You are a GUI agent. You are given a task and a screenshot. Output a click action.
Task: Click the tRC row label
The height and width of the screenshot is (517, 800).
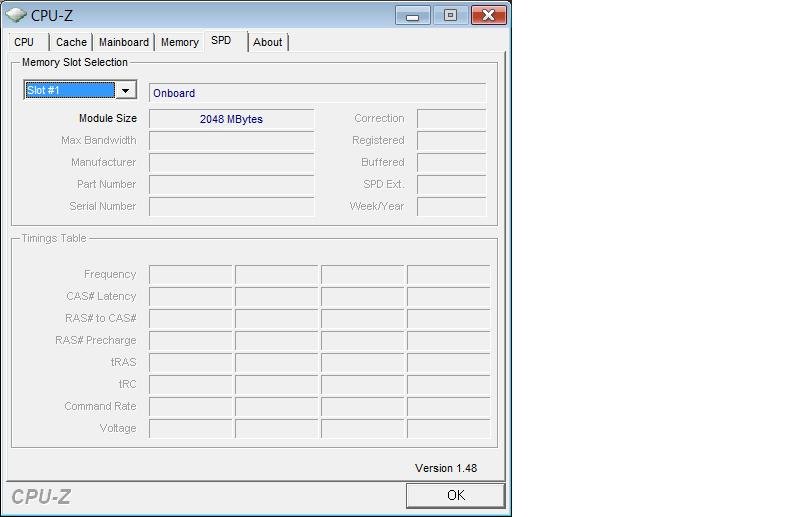click(128, 384)
